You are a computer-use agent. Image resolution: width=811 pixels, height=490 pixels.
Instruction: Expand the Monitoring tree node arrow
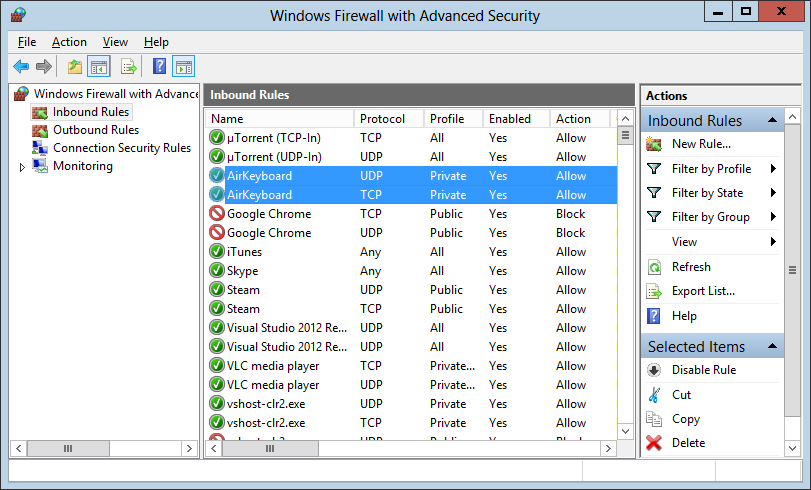point(22,167)
